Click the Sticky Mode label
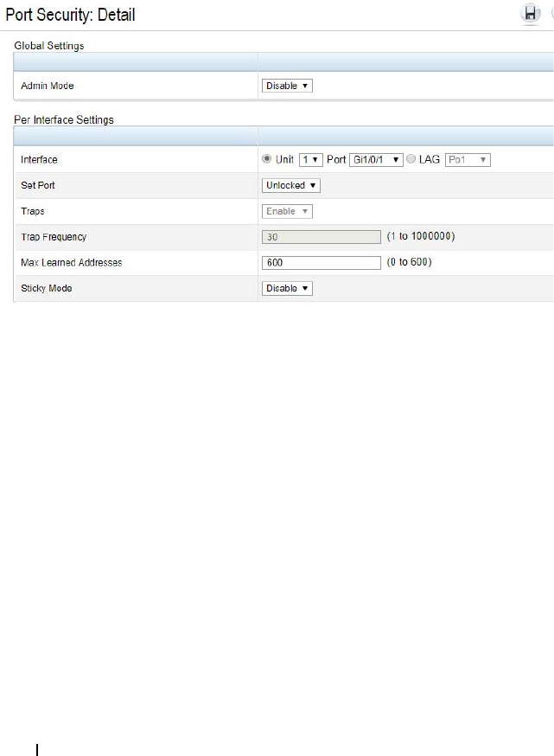The width and height of the screenshot is (554, 756). coord(47,288)
